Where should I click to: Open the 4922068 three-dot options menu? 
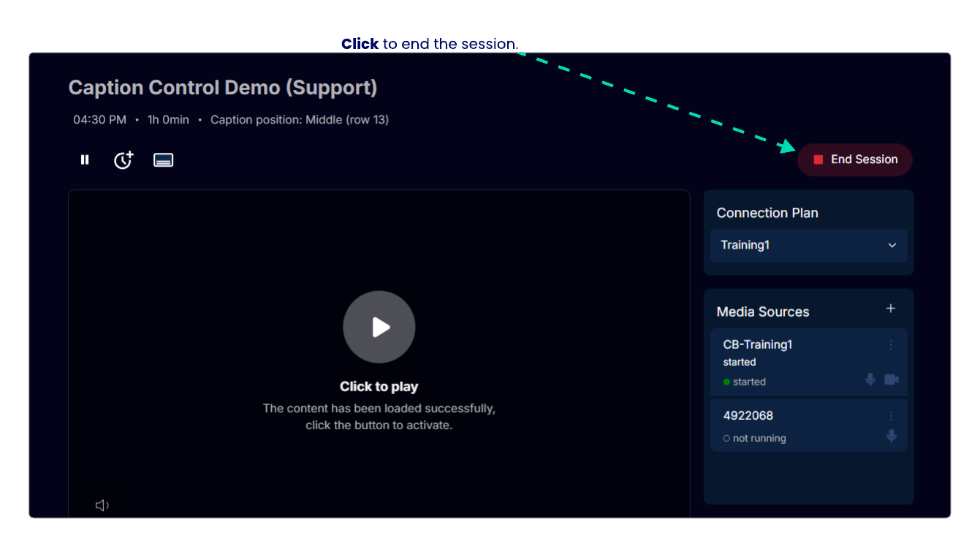point(890,416)
